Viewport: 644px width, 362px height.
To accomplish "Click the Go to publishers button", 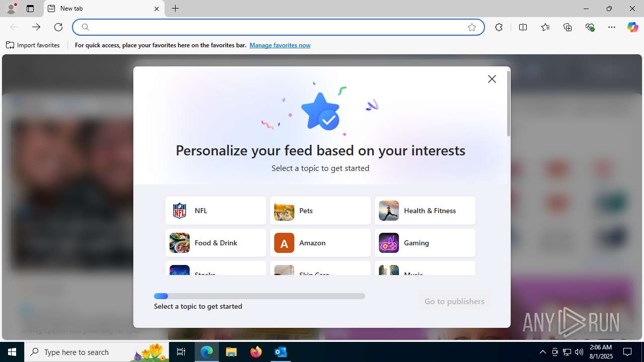I will coord(454,301).
